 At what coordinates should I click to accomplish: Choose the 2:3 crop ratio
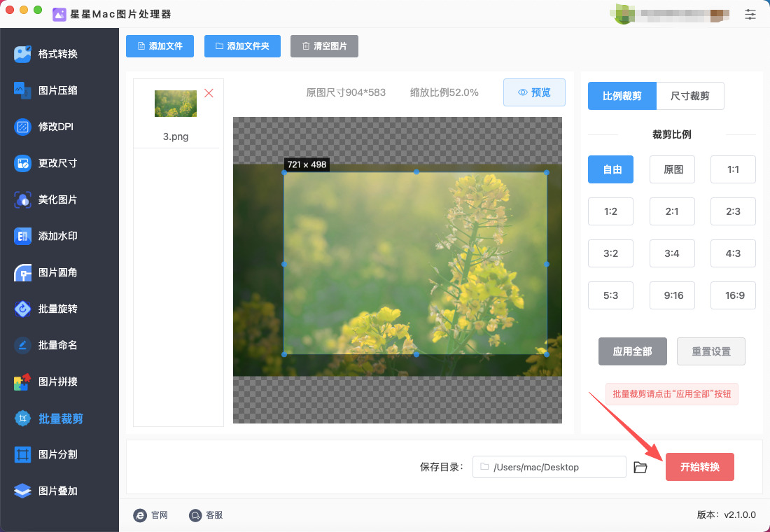733,211
